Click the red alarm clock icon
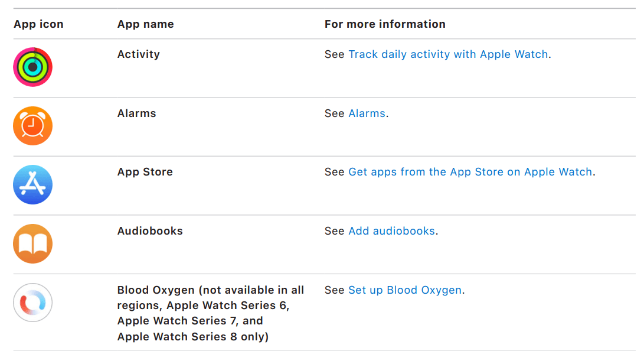The width and height of the screenshot is (644, 351). point(32,126)
